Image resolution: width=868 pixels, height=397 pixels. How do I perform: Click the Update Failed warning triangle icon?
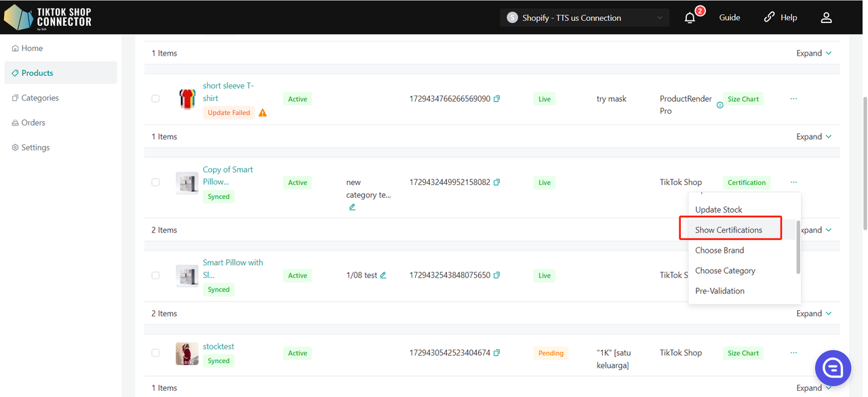262,113
